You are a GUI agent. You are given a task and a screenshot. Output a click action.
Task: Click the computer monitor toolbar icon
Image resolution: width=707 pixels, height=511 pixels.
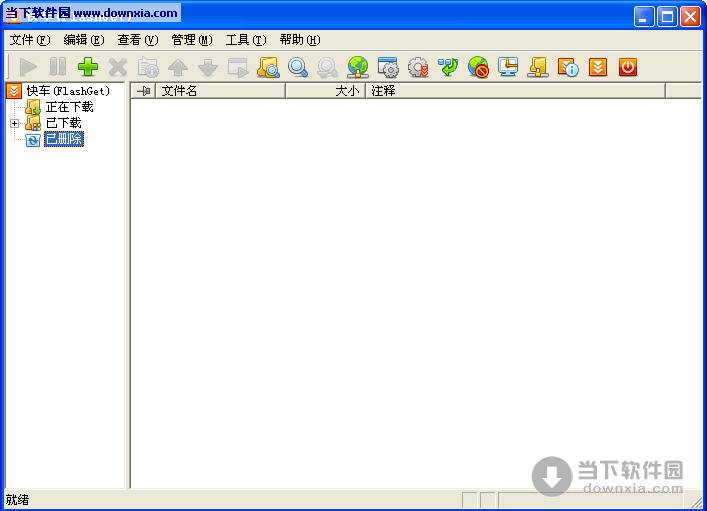click(508, 67)
